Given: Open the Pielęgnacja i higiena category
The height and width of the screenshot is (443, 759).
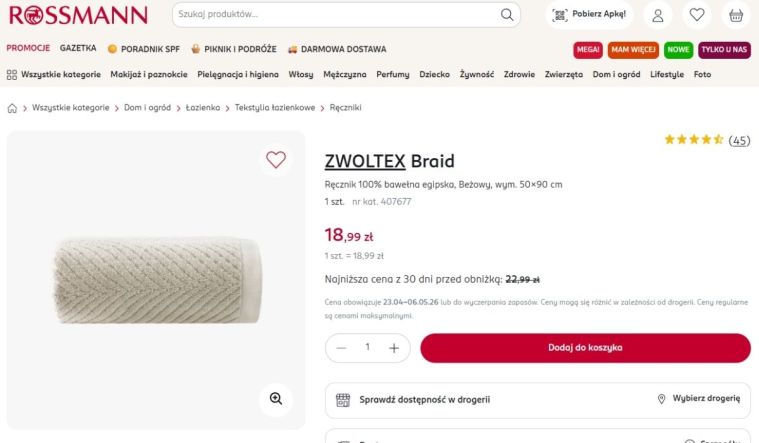Looking at the screenshot, I should 239,75.
